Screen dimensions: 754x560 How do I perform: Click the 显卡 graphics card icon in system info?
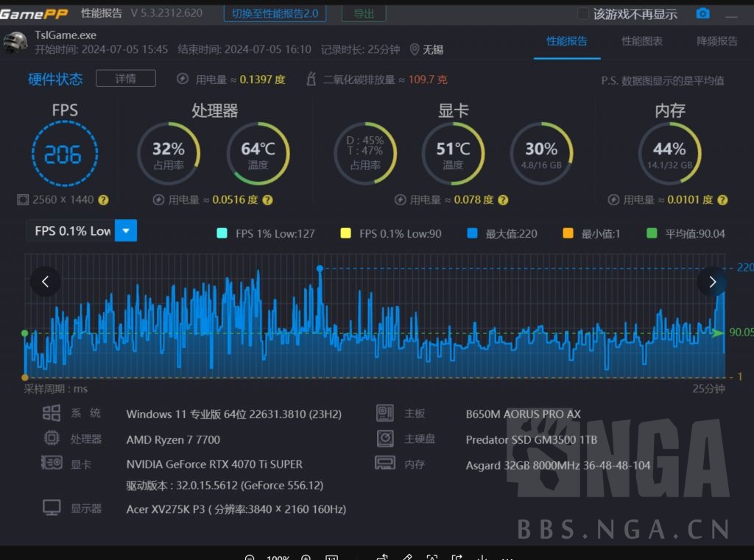coord(50,464)
